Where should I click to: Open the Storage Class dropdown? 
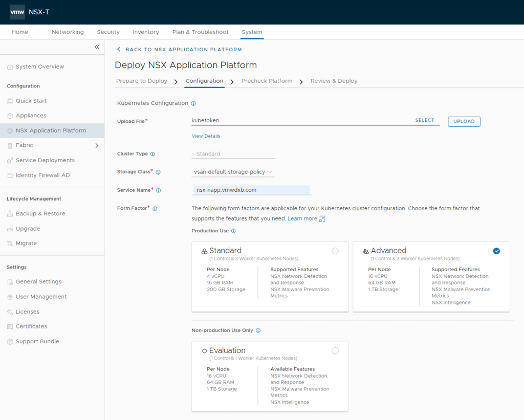pyautogui.click(x=233, y=172)
